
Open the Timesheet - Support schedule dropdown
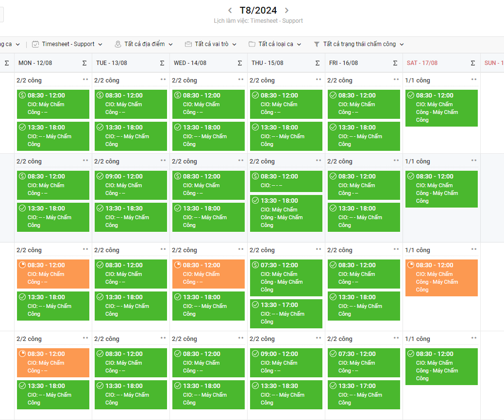(67, 44)
